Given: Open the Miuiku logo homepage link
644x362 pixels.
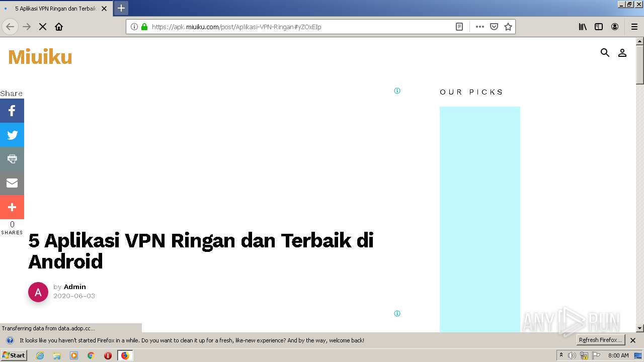Looking at the screenshot, I should coord(40,57).
